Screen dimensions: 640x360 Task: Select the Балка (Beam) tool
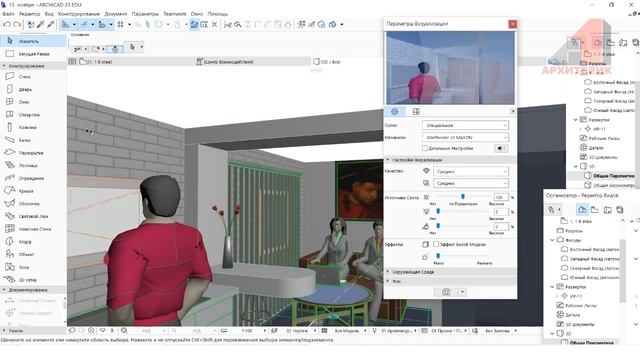tap(33, 140)
